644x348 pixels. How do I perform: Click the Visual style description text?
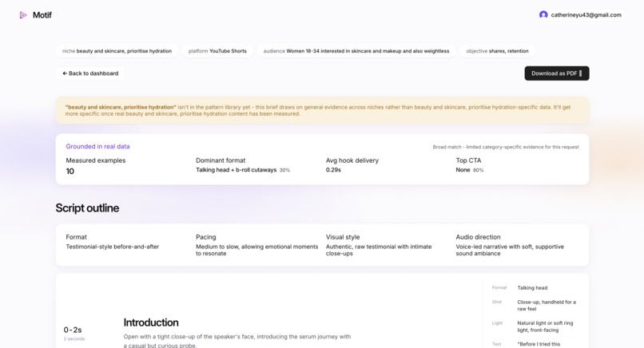(x=379, y=250)
